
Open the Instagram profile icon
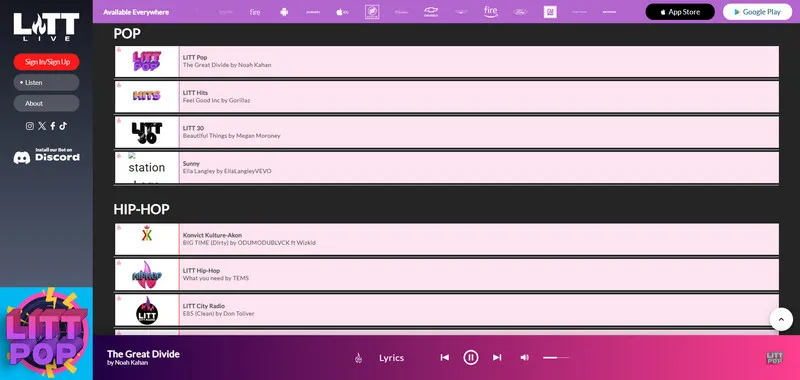pyautogui.click(x=30, y=126)
